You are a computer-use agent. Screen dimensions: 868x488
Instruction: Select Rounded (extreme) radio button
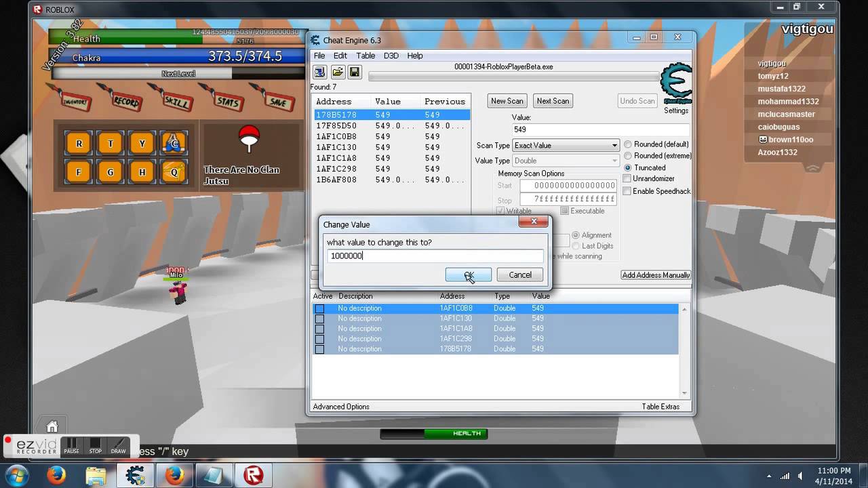point(628,156)
